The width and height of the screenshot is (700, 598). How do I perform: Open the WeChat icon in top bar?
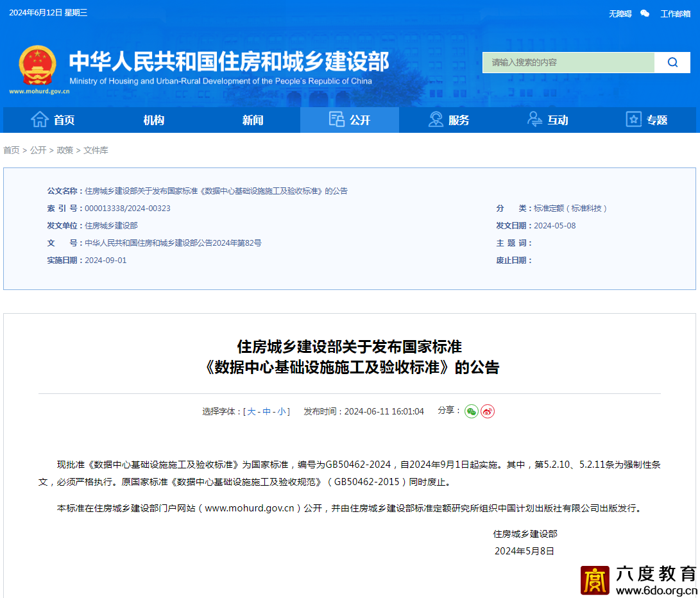(645, 13)
